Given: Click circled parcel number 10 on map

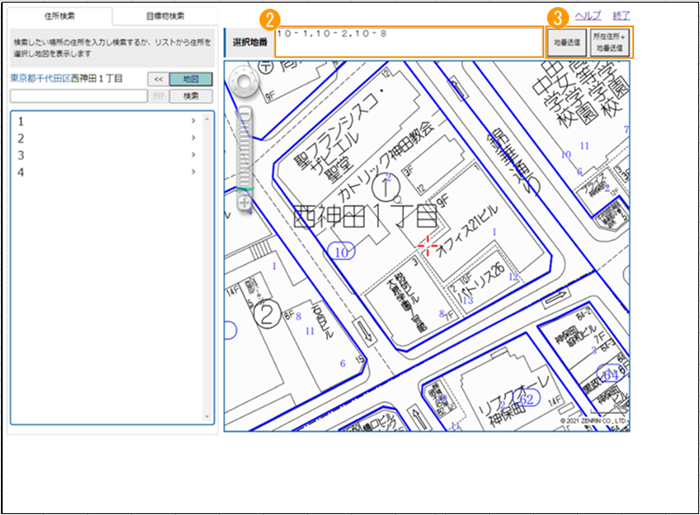Looking at the screenshot, I should [343, 252].
